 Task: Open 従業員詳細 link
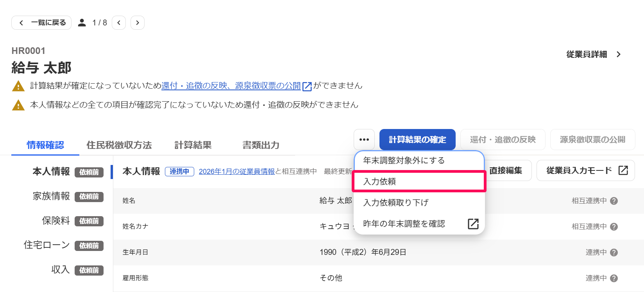pos(587,54)
